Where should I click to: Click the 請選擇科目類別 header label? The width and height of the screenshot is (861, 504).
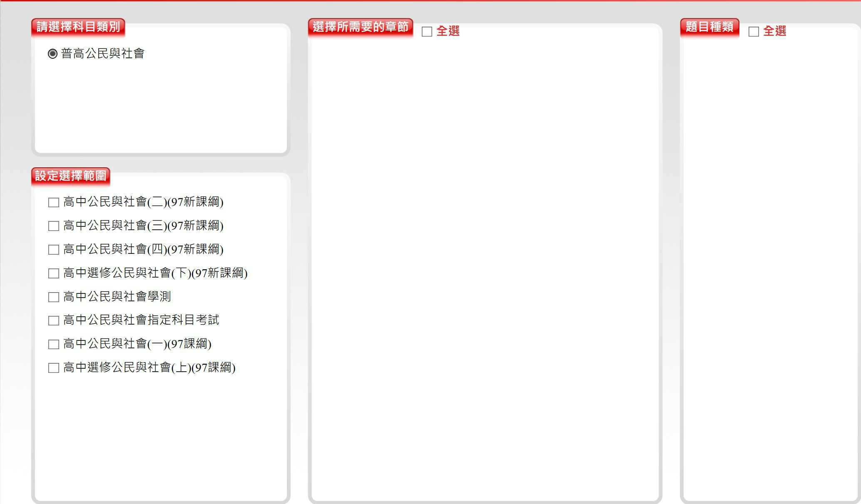click(x=78, y=27)
